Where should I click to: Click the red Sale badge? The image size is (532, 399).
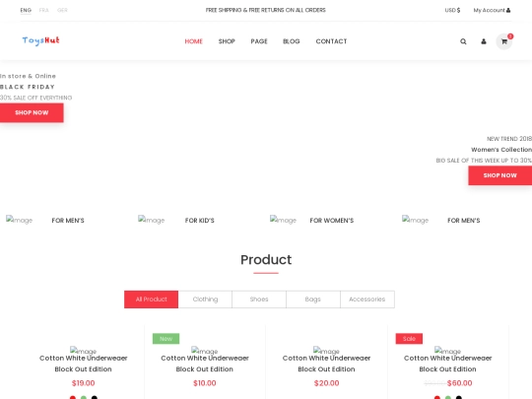coord(409,339)
